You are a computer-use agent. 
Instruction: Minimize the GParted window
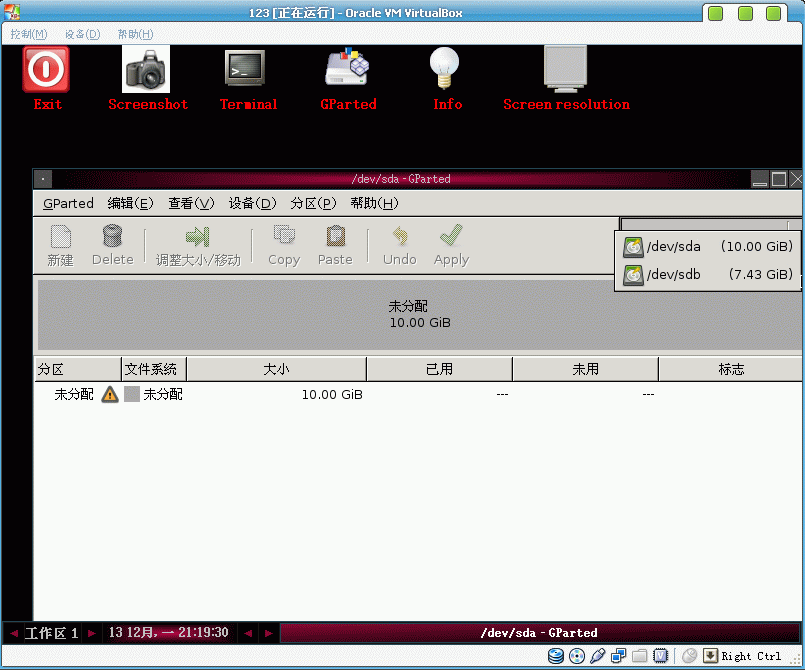pyautogui.click(x=760, y=179)
